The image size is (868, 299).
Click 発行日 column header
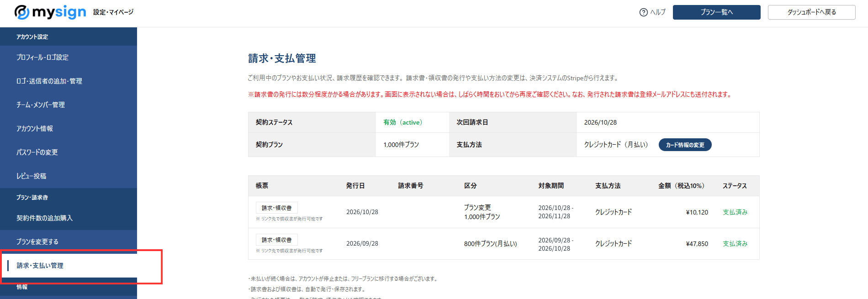355,186
